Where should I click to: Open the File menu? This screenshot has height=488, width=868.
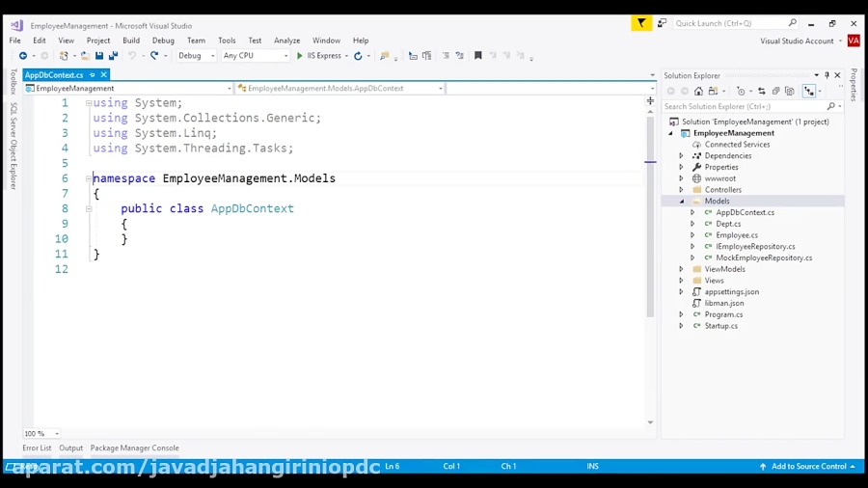14,41
